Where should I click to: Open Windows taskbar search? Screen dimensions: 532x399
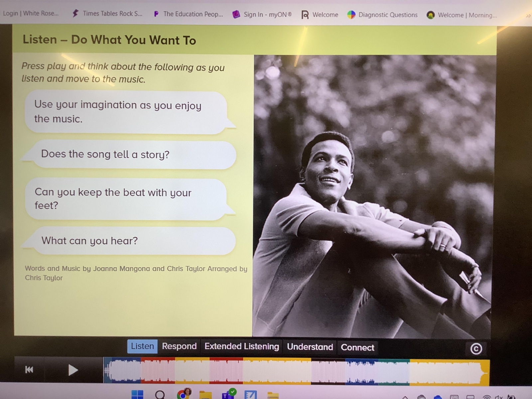(x=160, y=395)
